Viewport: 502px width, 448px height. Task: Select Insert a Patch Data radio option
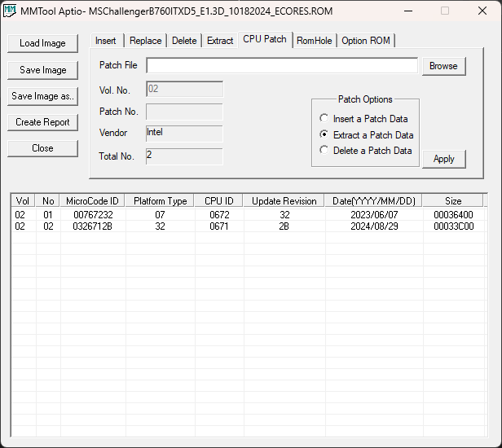click(x=363, y=119)
